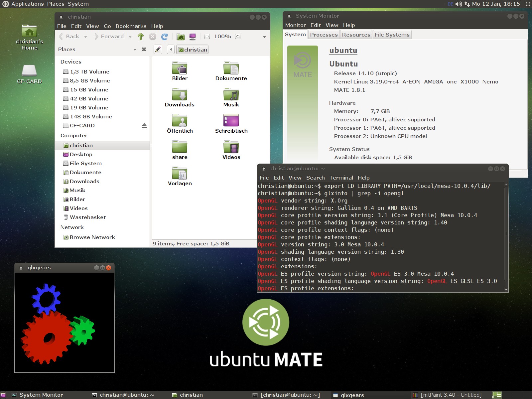The image size is (532, 399).
Task: Open the Go menu in the file manager
Action: pyautogui.click(x=107, y=26)
